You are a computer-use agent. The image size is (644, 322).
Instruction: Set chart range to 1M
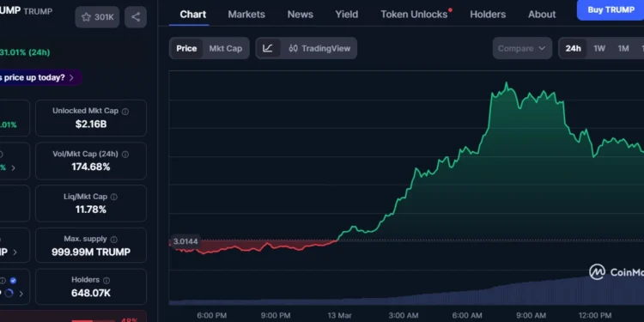623,48
